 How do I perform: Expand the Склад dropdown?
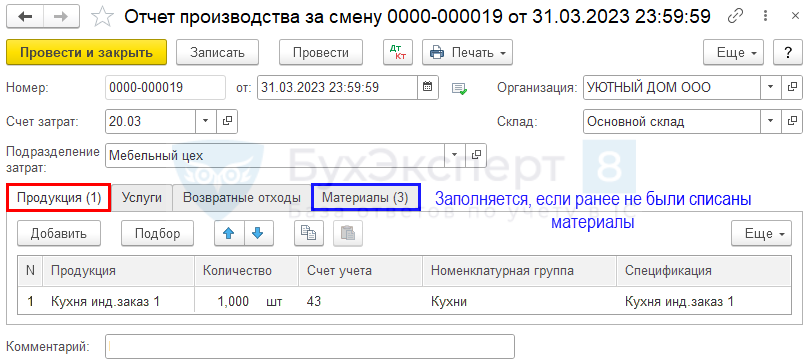[x=771, y=122]
